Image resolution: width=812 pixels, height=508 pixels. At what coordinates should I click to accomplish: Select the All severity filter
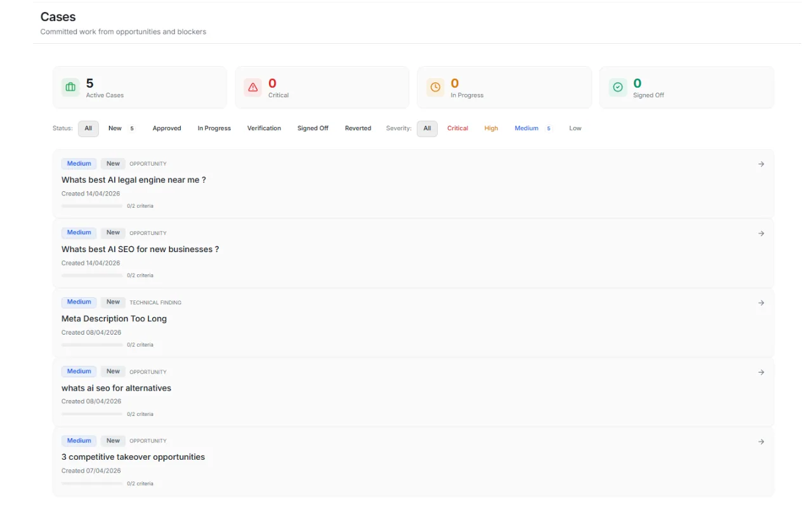click(427, 128)
